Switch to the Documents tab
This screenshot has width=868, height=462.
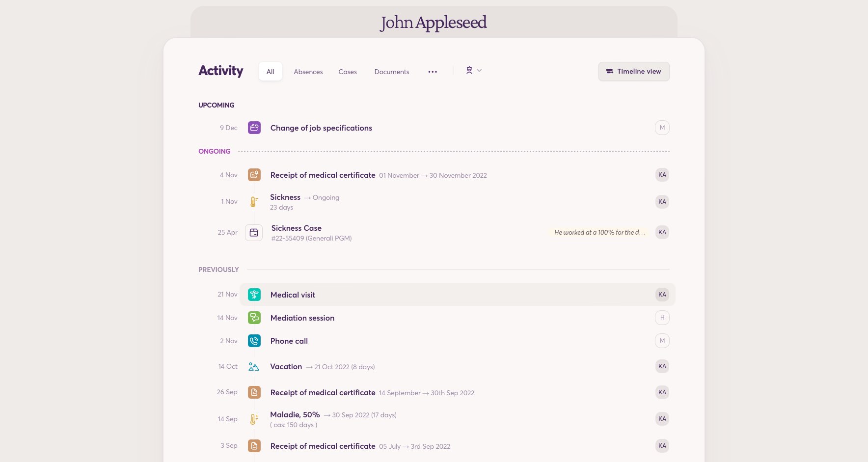tap(392, 72)
